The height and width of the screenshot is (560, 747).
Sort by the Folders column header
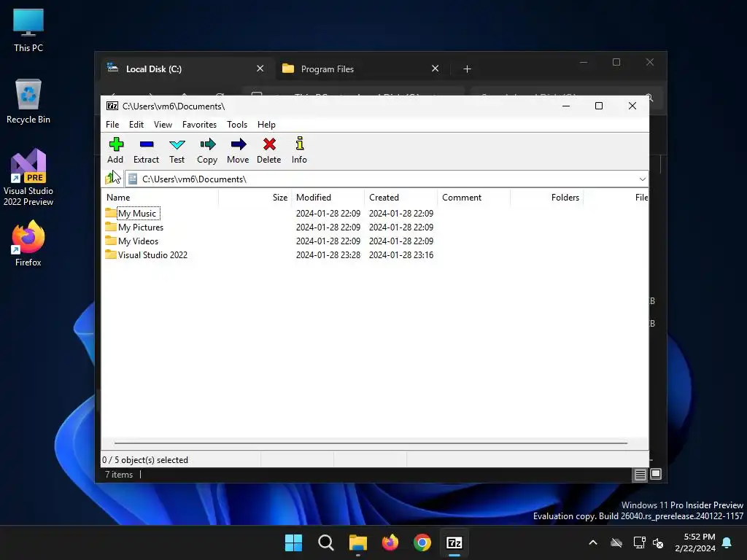pos(546,197)
